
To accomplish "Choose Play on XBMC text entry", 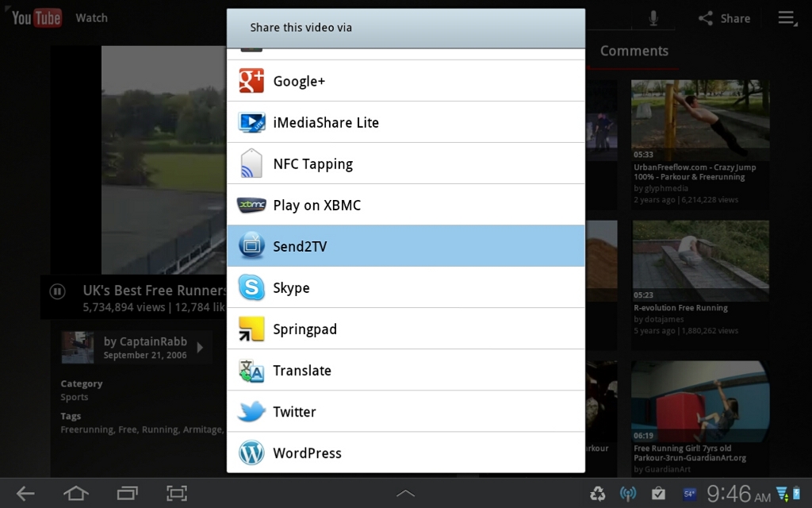I will 317,206.
